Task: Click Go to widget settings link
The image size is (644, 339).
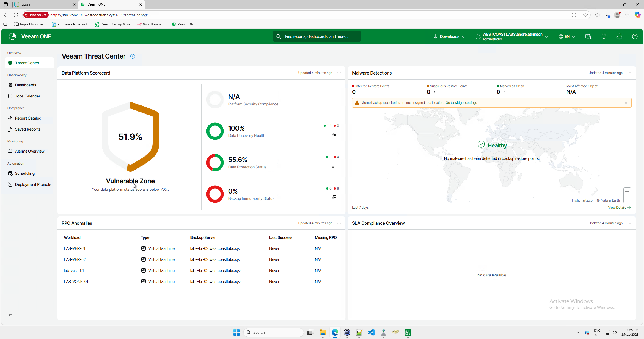Action: [461, 103]
